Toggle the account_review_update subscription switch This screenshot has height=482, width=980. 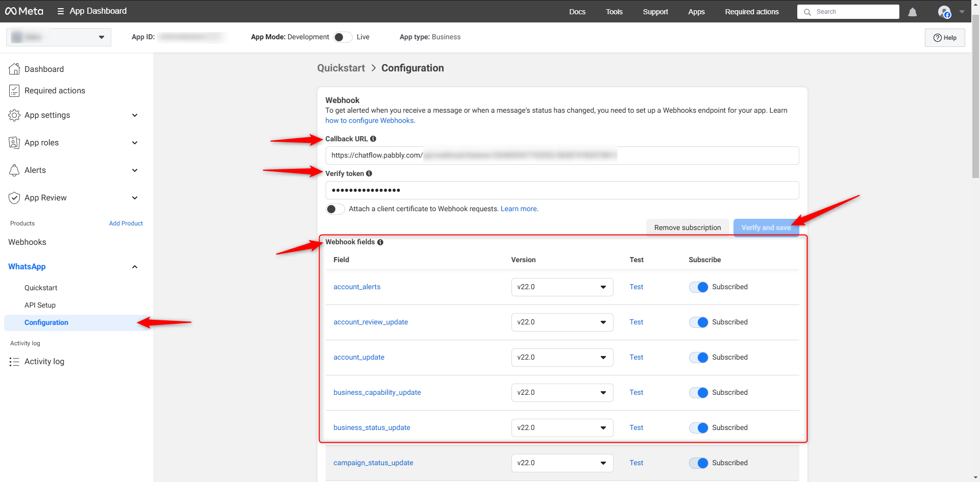(698, 322)
